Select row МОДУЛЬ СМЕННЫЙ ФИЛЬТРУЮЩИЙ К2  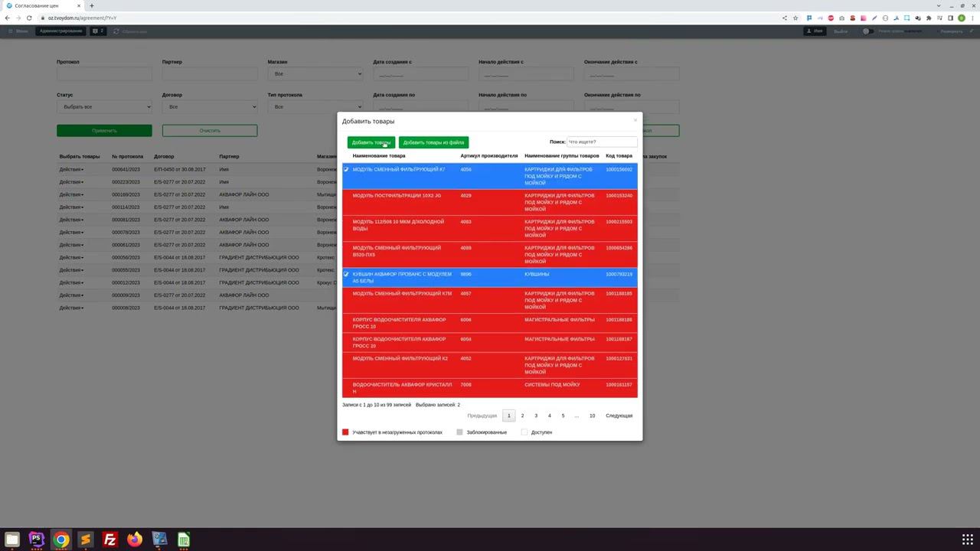coord(490,365)
